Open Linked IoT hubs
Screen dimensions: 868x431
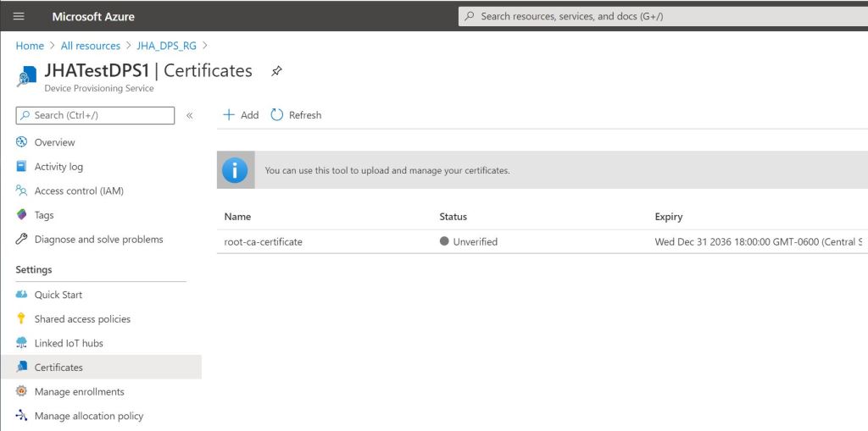[x=68, y=343]
